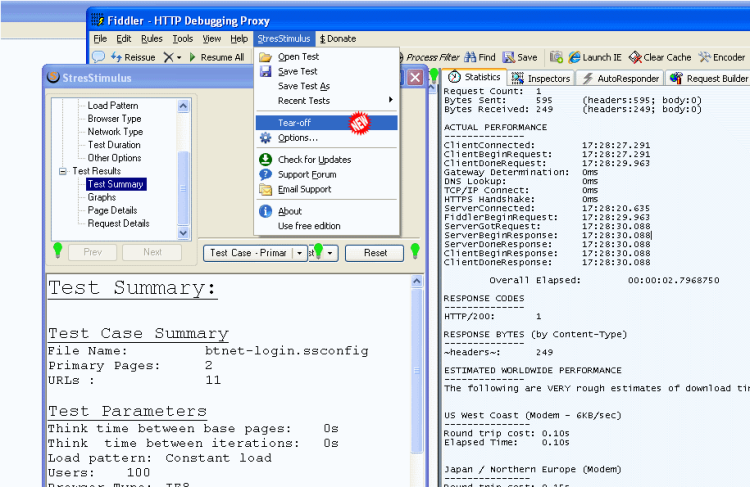Click the Resume All play icon
750x487 pixels.
click(193, 57)
